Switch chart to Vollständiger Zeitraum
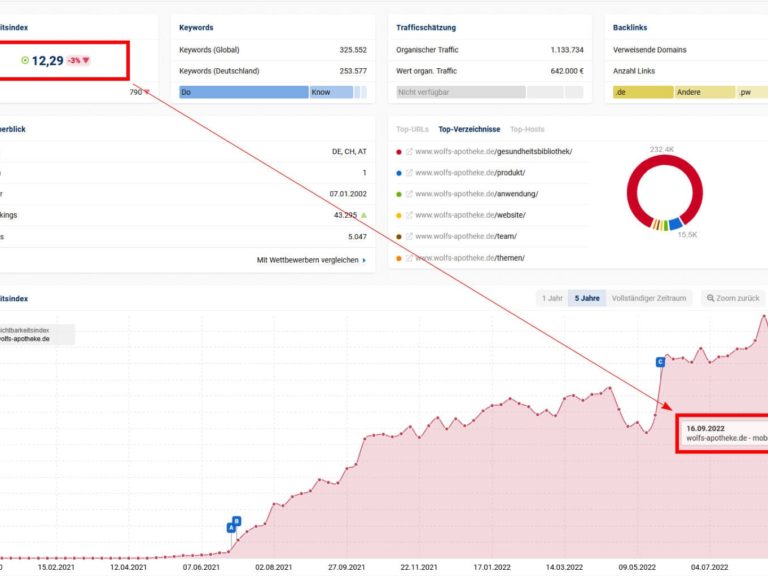 (649, 298)
